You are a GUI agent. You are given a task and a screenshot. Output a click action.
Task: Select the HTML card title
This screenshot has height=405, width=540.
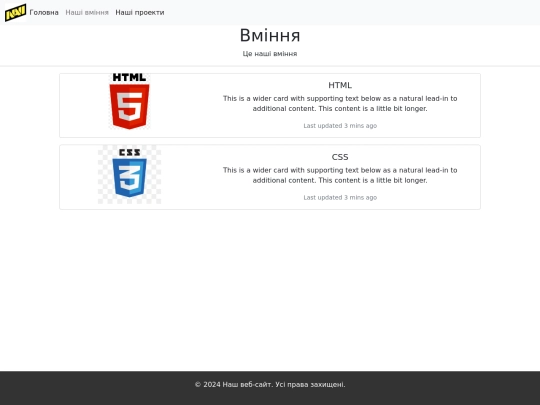[x=340, y=85]
